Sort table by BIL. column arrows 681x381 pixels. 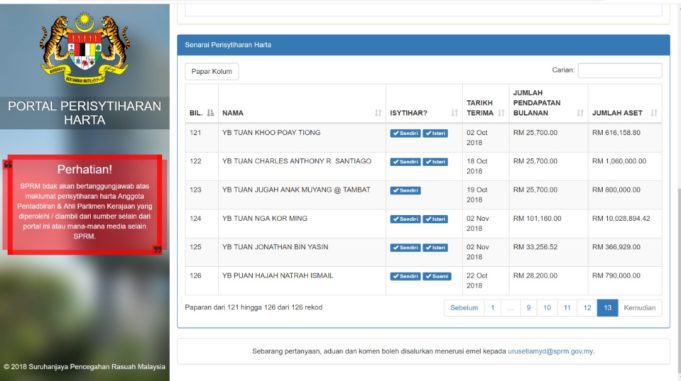(x=210, y=113)
